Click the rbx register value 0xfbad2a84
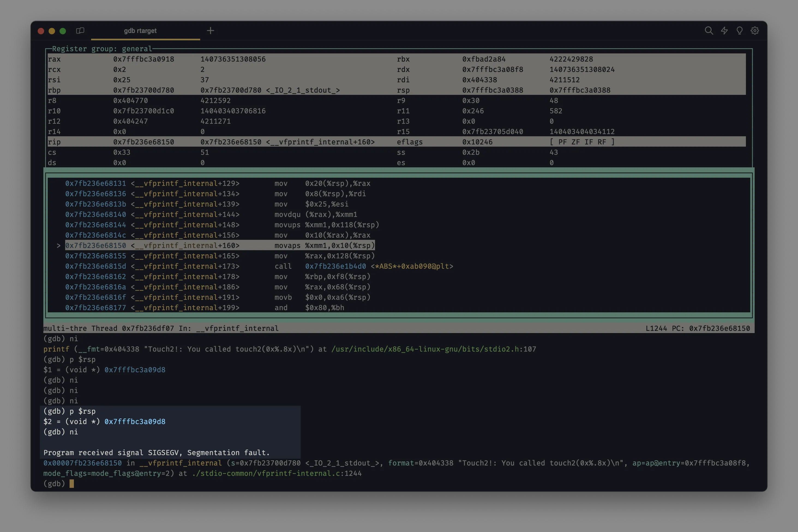 484,59
